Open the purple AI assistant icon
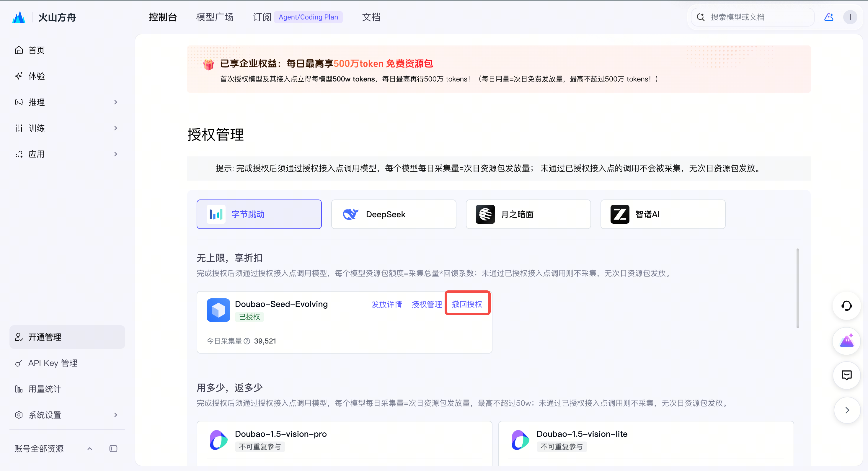The height and width of the screenshot is (471, 868). click(x=846, y=341)
